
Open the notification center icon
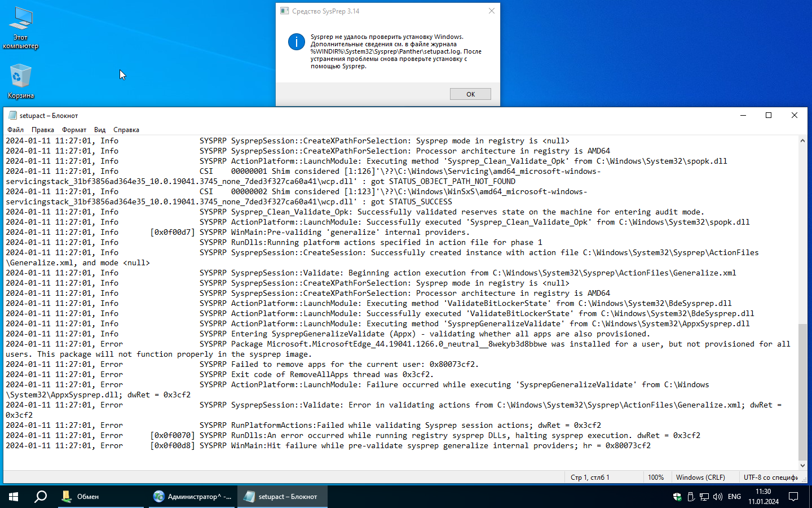pos(793,497)
